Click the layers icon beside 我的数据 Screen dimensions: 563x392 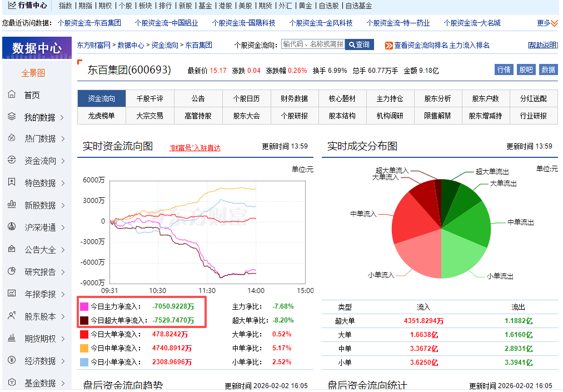(12, 117)
